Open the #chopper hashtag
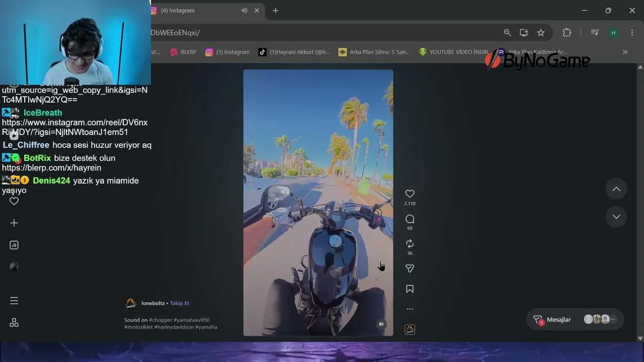Image resolution: width=644 pixels, height=362 pixels. 160,320
